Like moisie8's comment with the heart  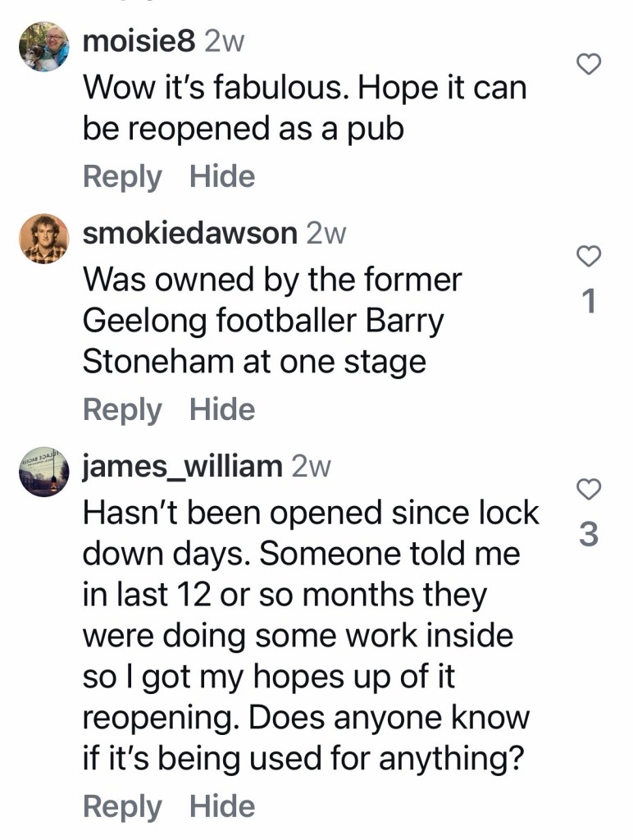(590, 64)
